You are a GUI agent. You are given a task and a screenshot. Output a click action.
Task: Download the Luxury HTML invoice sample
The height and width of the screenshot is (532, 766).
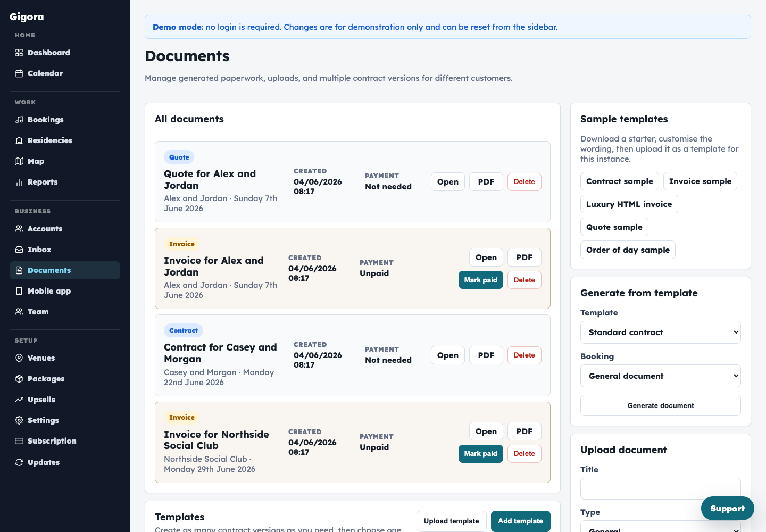point(629,204)
